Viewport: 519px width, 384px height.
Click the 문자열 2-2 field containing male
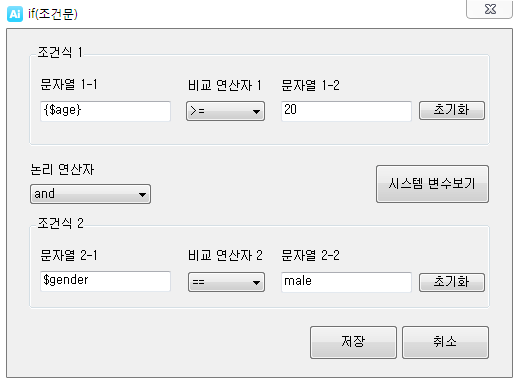346,282
